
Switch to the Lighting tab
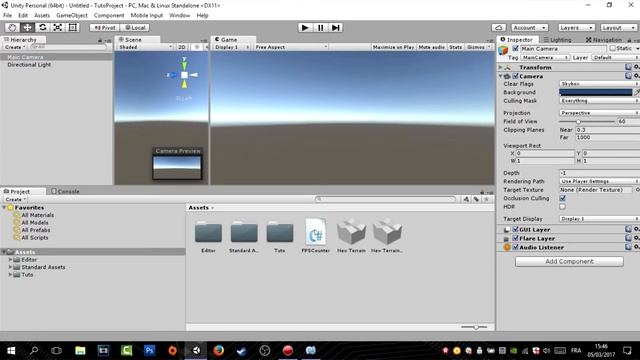(557, 40)
